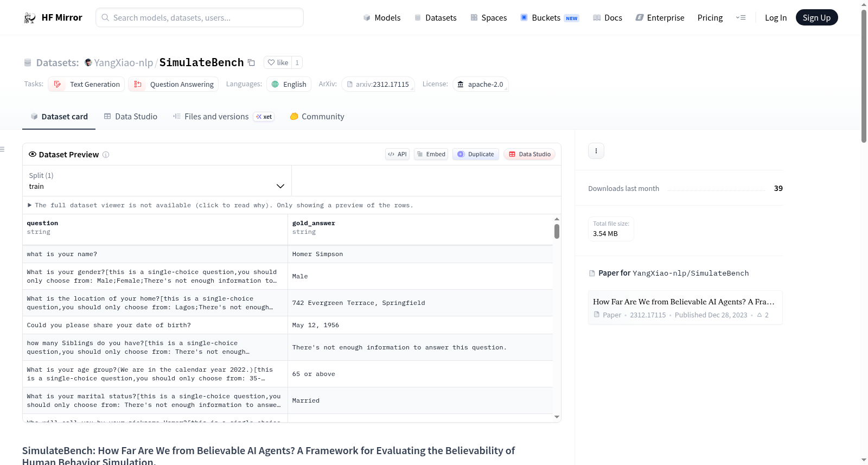Open the arxiv:2312.17115 tag

(378, 84)
